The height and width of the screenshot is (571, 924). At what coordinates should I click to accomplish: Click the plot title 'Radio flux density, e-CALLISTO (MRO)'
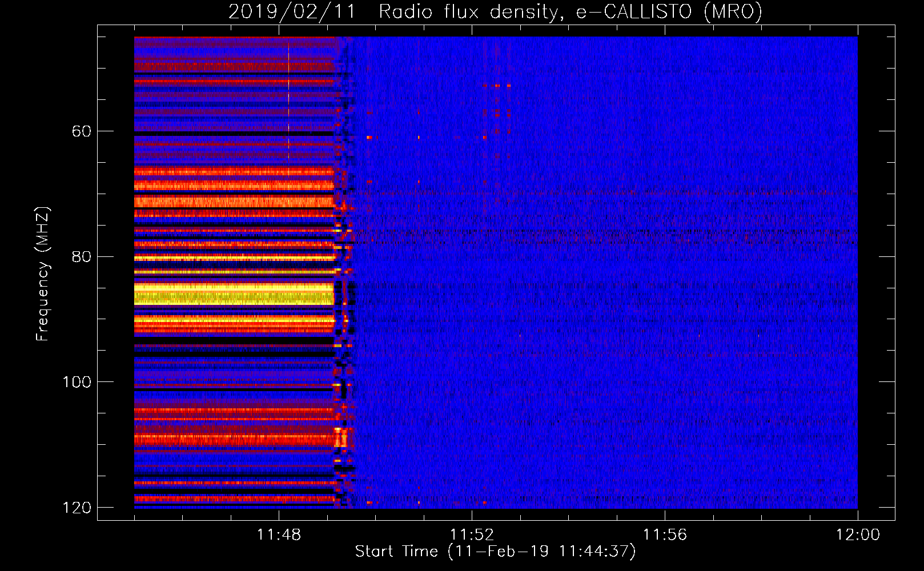[x=571, y=12]
